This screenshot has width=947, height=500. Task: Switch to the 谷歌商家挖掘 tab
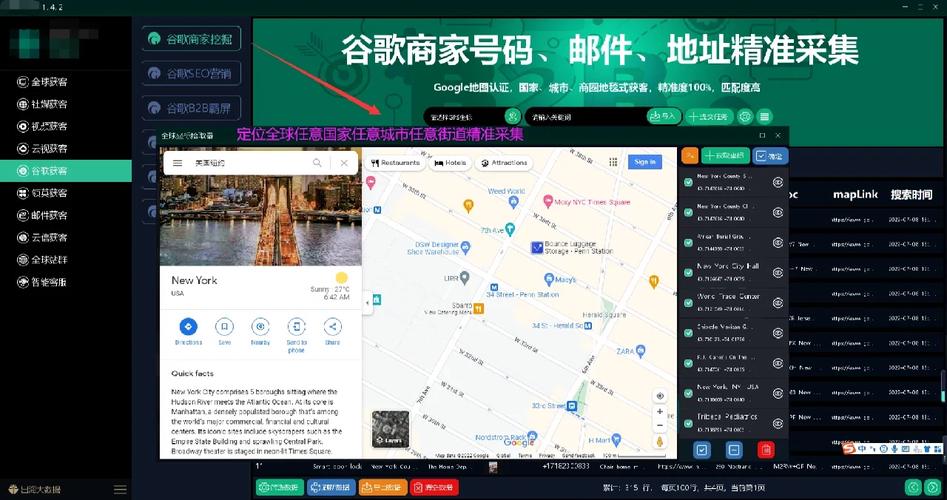(191, 39)
